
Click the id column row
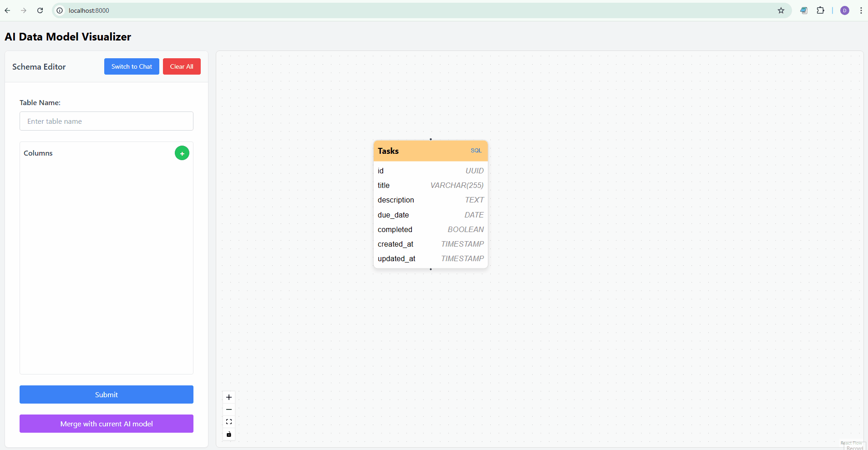(x=431, y=171)
